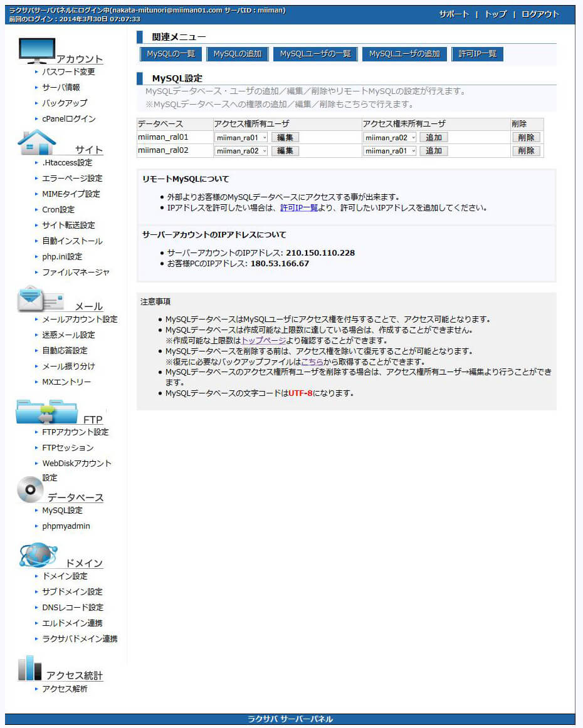Select server IP address 210.150.110.228 text
This screenshot has width=583, height=728.
(x=320, y=253)
